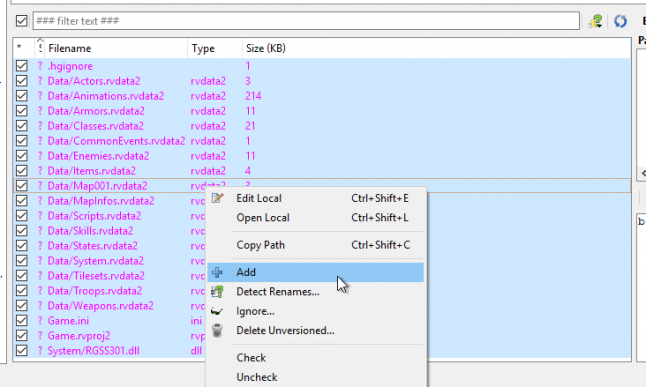
Task: Toggle the checkbox beside the filter text field
Action: pos(21,21)
